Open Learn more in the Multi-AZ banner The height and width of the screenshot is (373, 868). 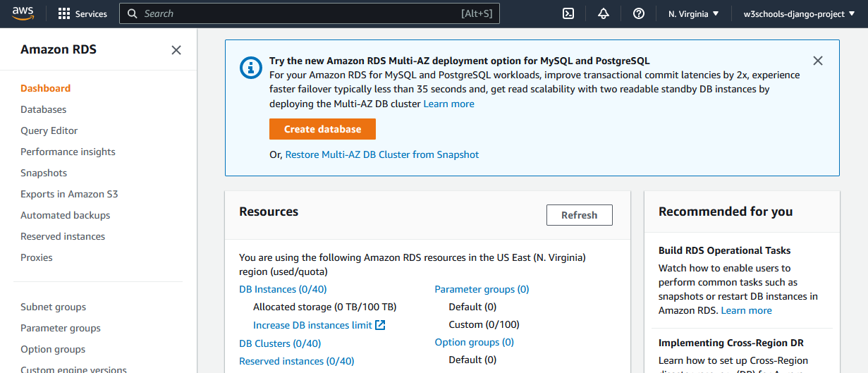(x=448, y=104)
